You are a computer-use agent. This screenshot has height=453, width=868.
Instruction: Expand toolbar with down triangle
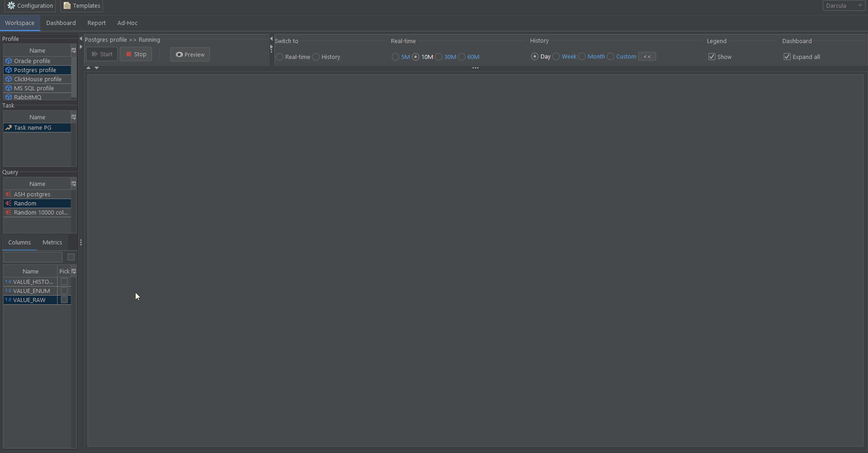point(97,68)
